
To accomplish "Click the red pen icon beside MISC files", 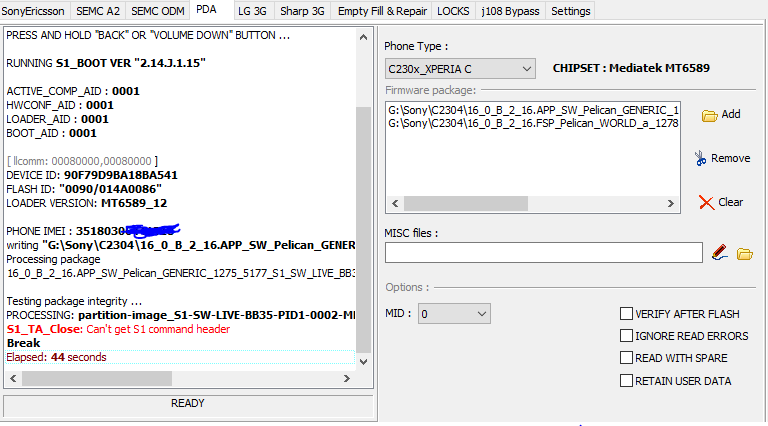I will [719, 253].
